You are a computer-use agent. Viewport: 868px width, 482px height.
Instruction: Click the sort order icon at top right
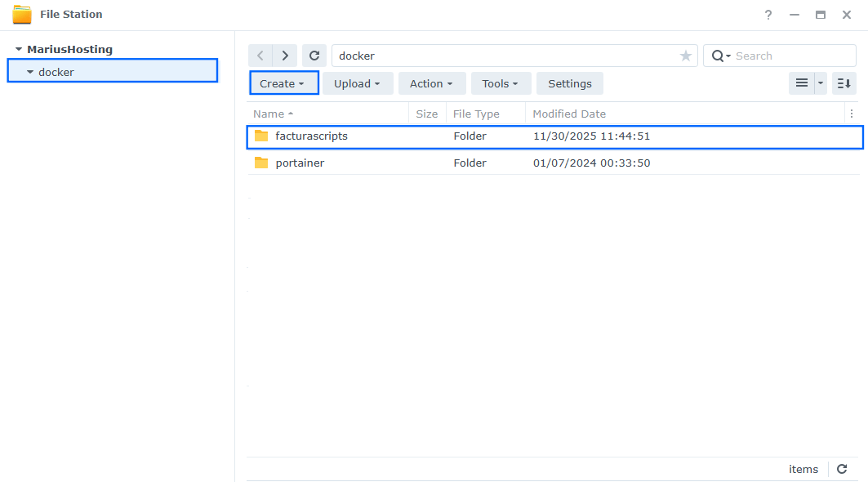(x=844, y=83)
